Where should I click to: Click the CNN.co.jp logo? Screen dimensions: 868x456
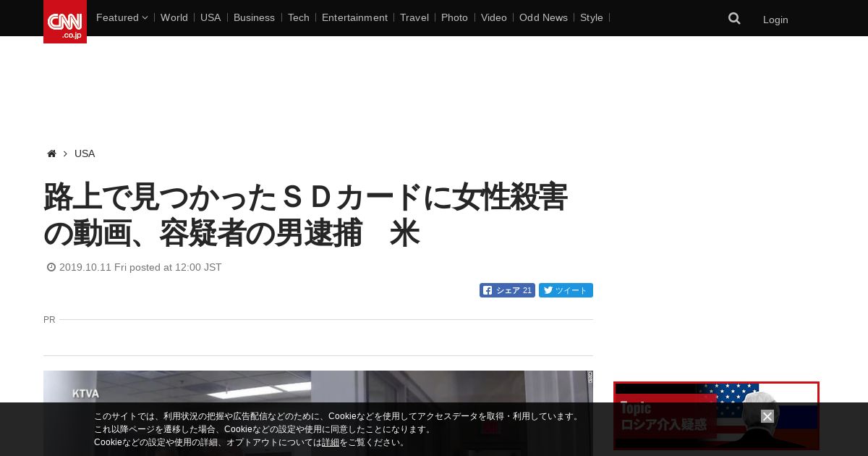click(65, 22)
